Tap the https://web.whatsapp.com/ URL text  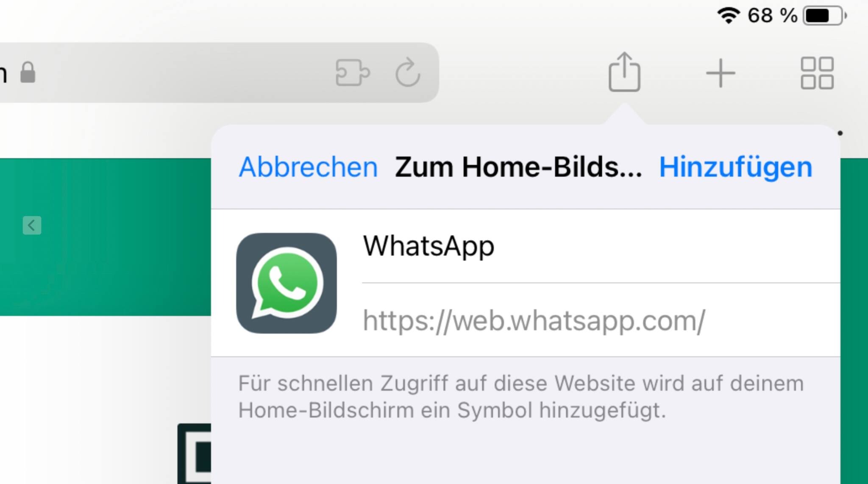(x=534, y=320)
